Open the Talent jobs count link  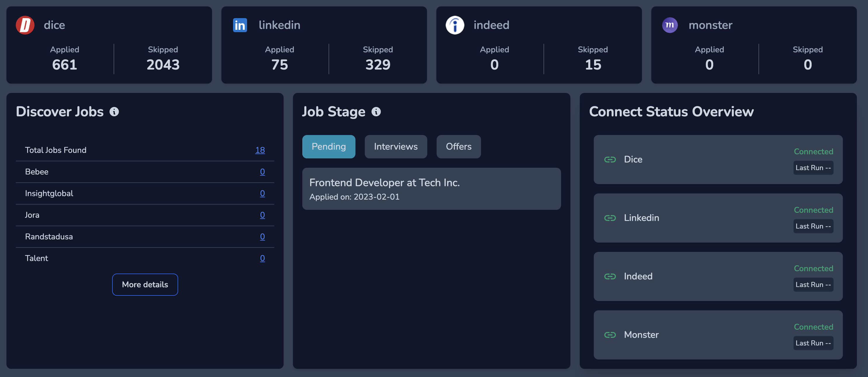[x=262, y=258]
